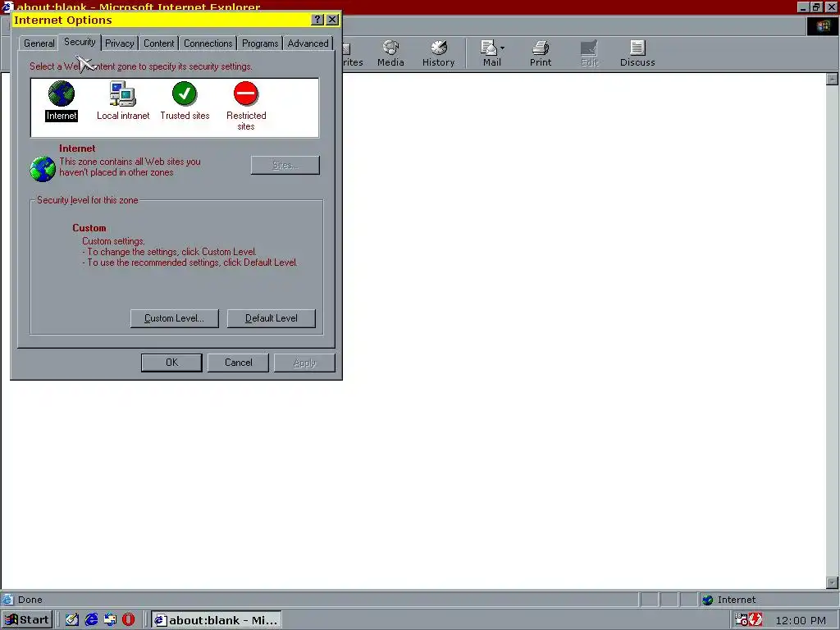Click OK in Internet Options
The height and width of the screenshot is (630, 840).
click(171, 363)
